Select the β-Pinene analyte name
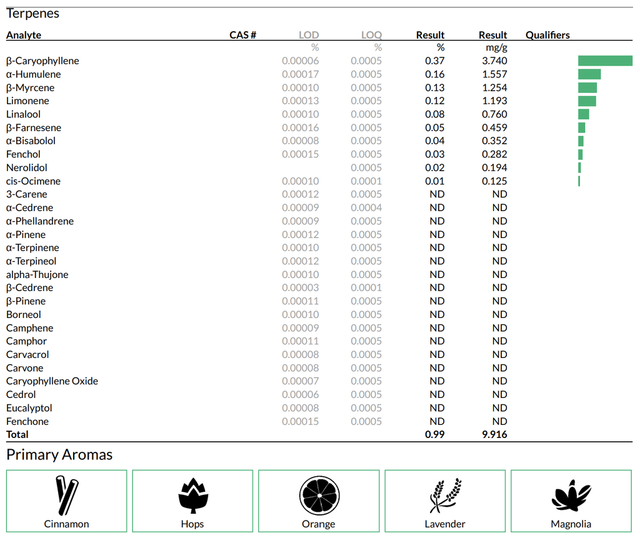Image resolution: width=640 pixels, height=536 pixels. 26,301
